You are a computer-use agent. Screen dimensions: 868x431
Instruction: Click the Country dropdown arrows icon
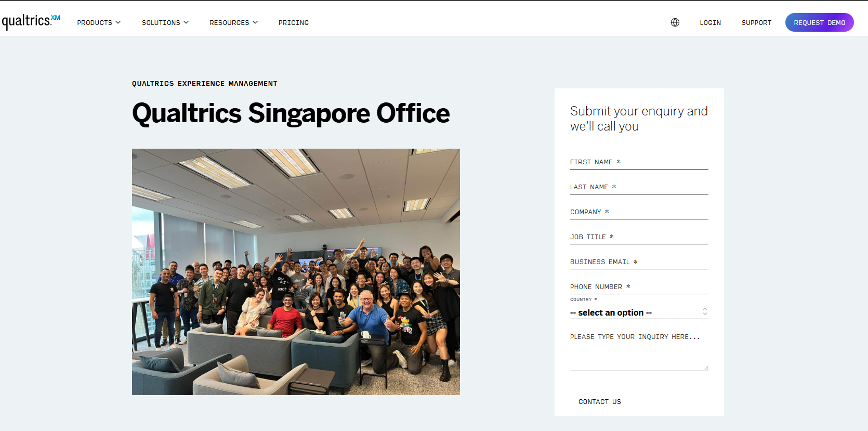coord(705,312)
